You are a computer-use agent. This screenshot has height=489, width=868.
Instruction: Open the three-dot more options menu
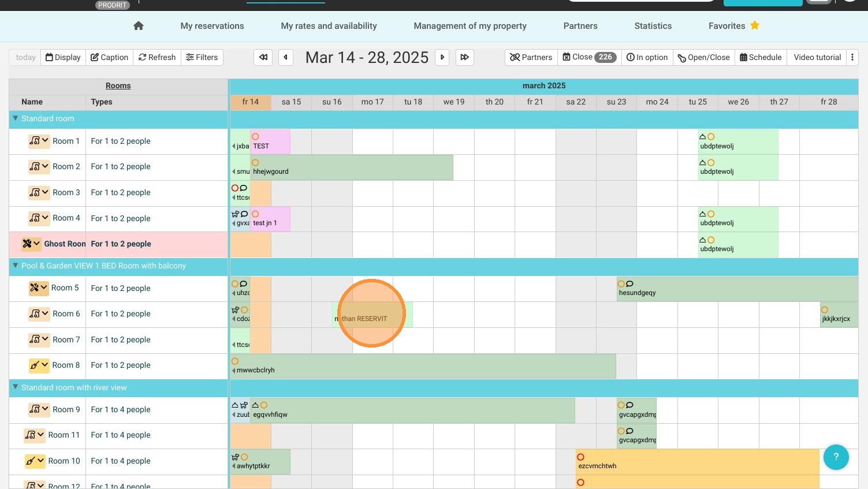852,57
